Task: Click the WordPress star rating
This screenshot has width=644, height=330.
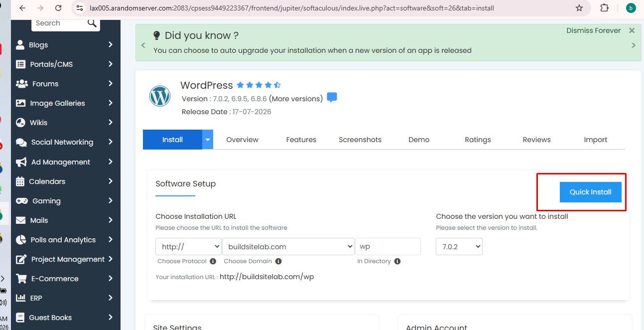Action: tap(258, 85)
